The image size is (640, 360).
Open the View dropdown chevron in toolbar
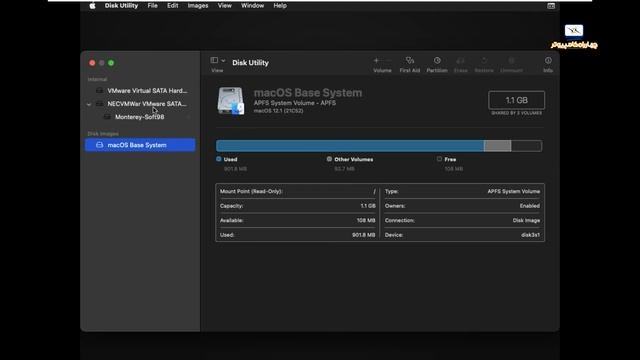coord(223,60)
